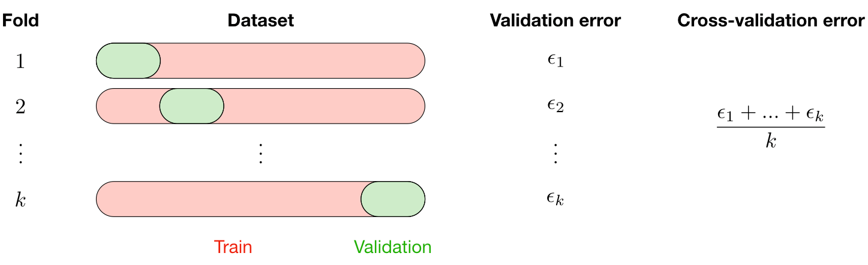Click the vertical dots in the Dataset column

tap(260, 153)
